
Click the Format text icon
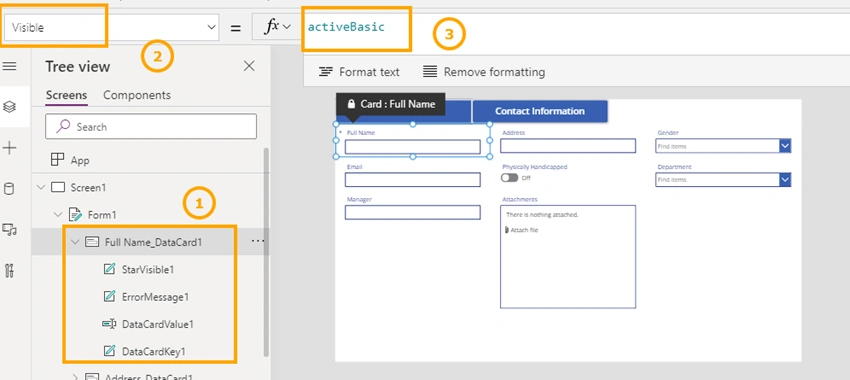click(326, 72)
